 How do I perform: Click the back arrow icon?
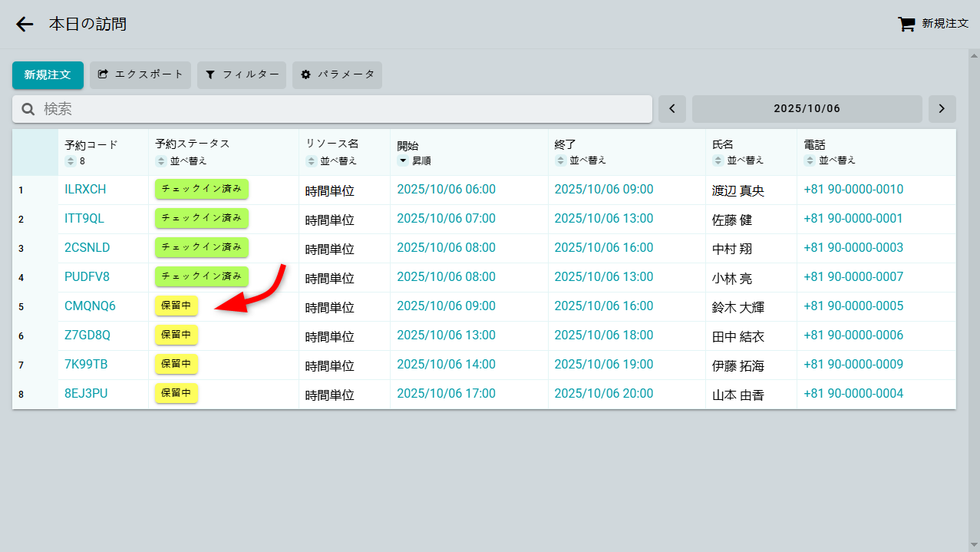(25, 25)
